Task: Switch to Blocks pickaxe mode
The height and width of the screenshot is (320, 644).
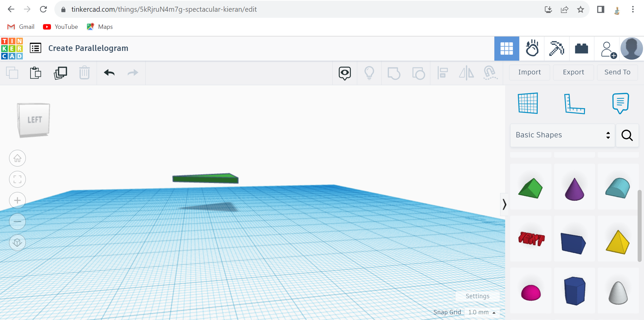Action: [x=557, y=49]
